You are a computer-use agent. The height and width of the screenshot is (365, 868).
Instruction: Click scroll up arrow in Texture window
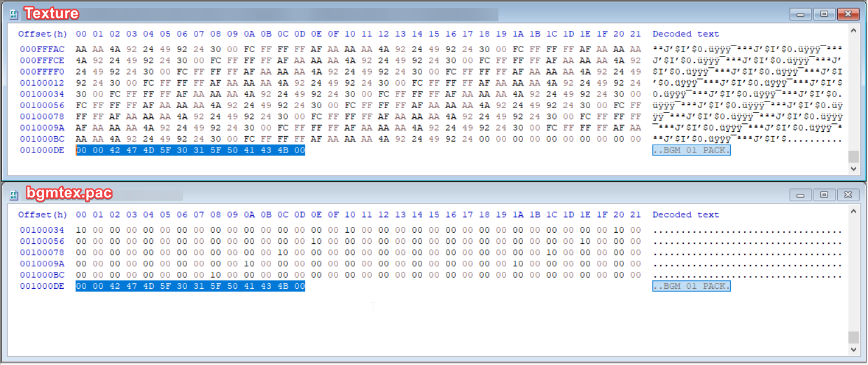coord(853,31)
